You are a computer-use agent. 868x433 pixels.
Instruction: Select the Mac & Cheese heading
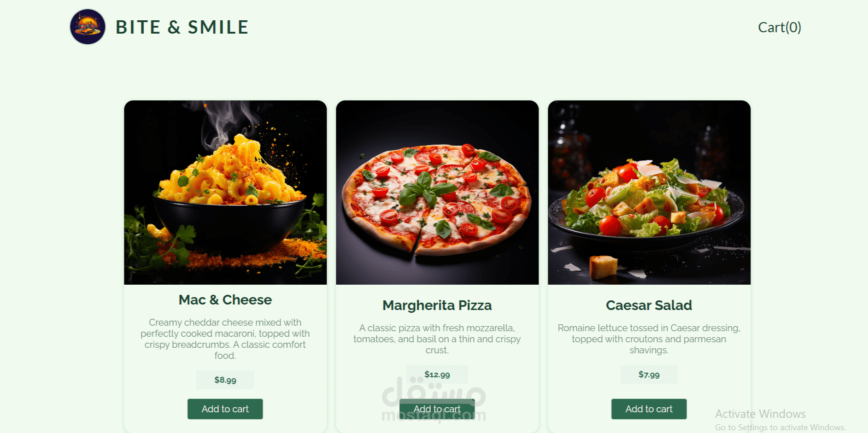pyautogui.click(x=225, y=300)
